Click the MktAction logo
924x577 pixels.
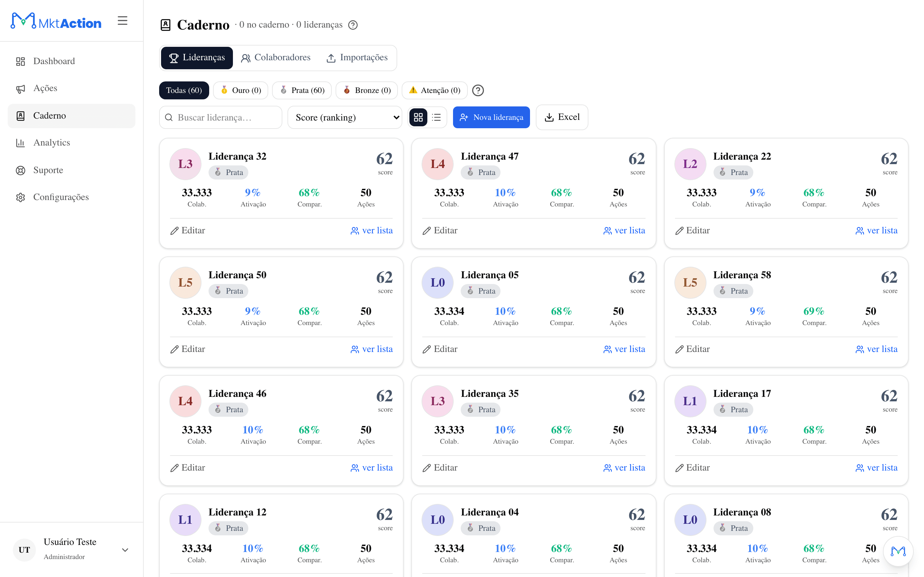56,21
